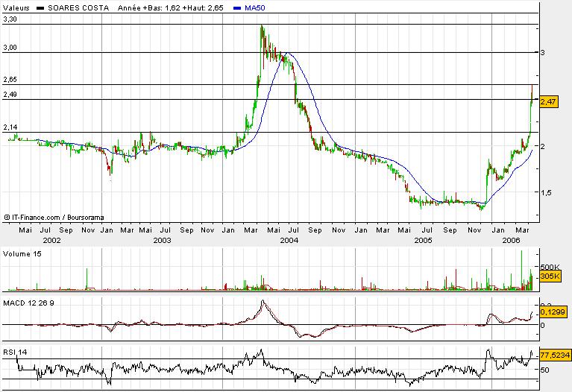The image size is (572, 392).
Task: Click the "1,5" right axis value
Action: 546,192
